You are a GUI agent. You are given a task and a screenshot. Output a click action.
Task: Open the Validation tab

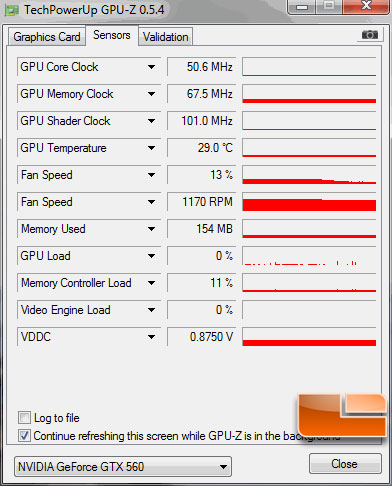[x=166, y=37]
